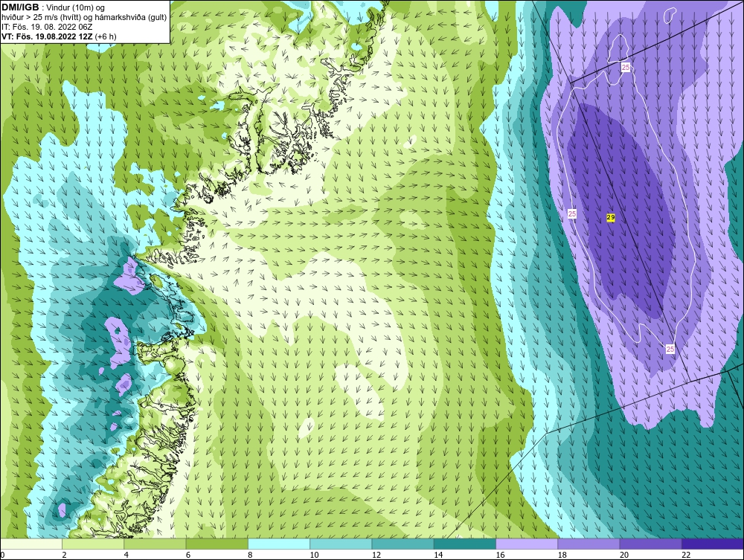Click the legend scale value 14

click(438, 556)
